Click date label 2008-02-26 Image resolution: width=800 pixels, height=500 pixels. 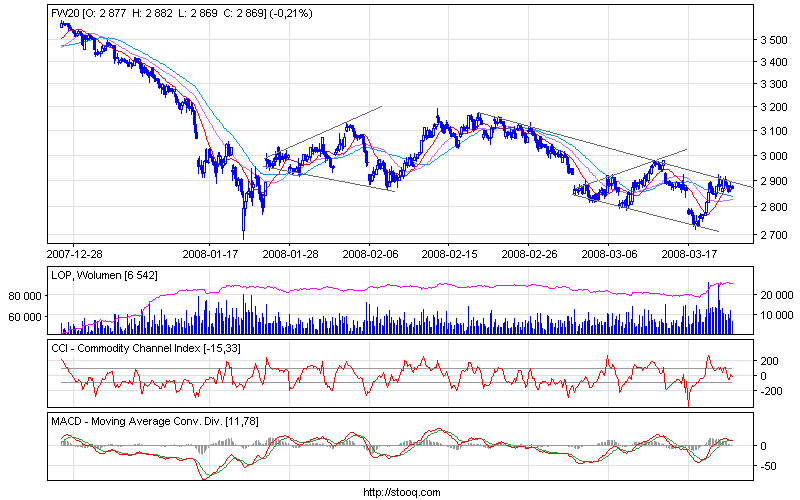(529, 254)
